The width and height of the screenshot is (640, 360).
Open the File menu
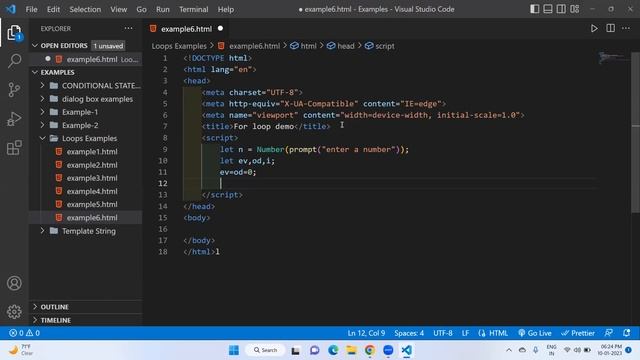pyautogui.click(x=31, y=9)
